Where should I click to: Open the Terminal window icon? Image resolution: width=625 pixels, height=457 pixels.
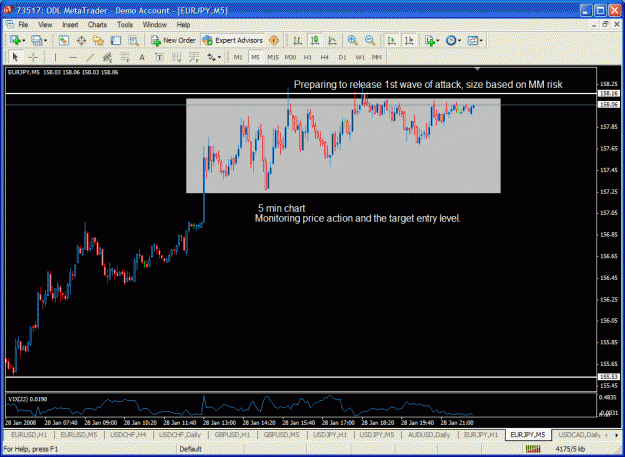(116, 40)
